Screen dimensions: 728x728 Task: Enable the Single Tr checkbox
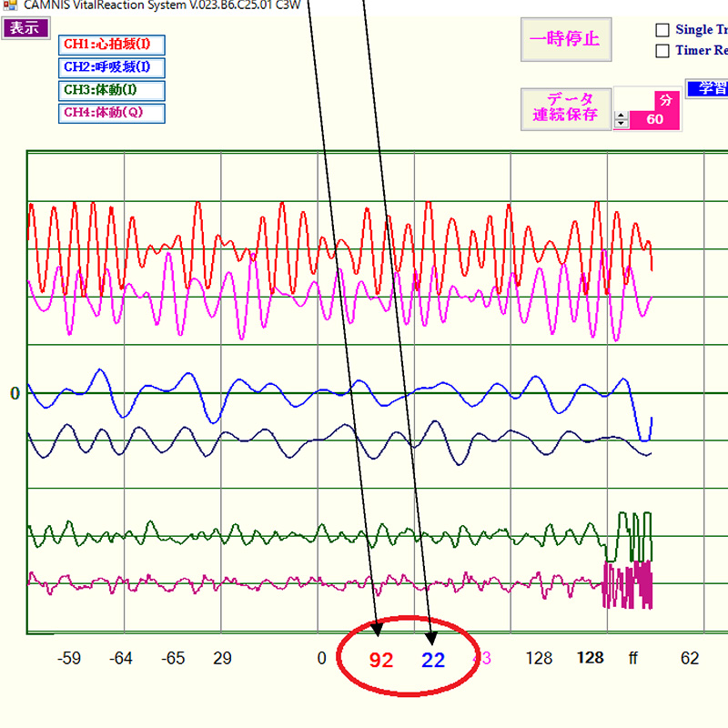coord(662,30)
